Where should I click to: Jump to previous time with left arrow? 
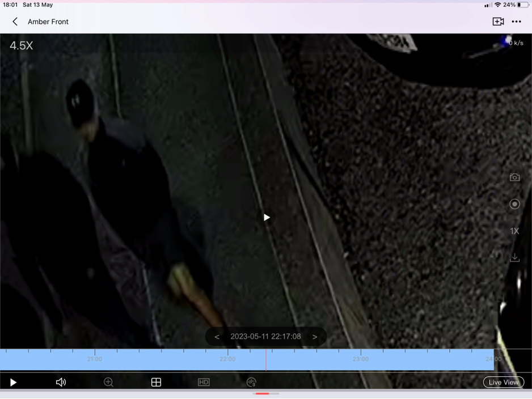coord(217,337)
